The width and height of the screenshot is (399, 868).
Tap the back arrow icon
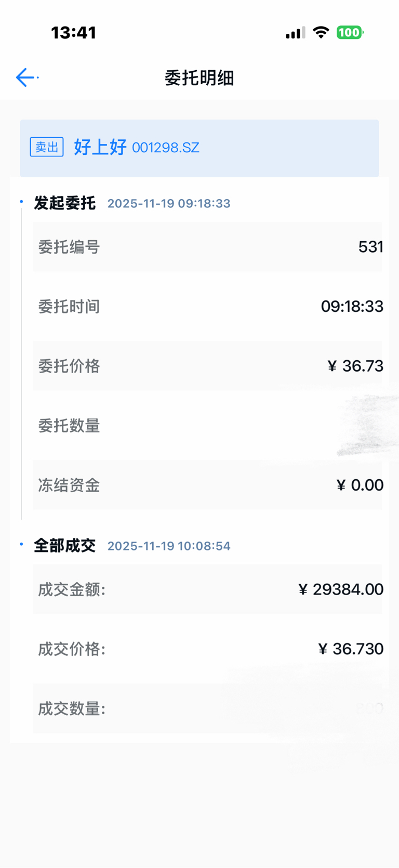(x=25, y=77)
